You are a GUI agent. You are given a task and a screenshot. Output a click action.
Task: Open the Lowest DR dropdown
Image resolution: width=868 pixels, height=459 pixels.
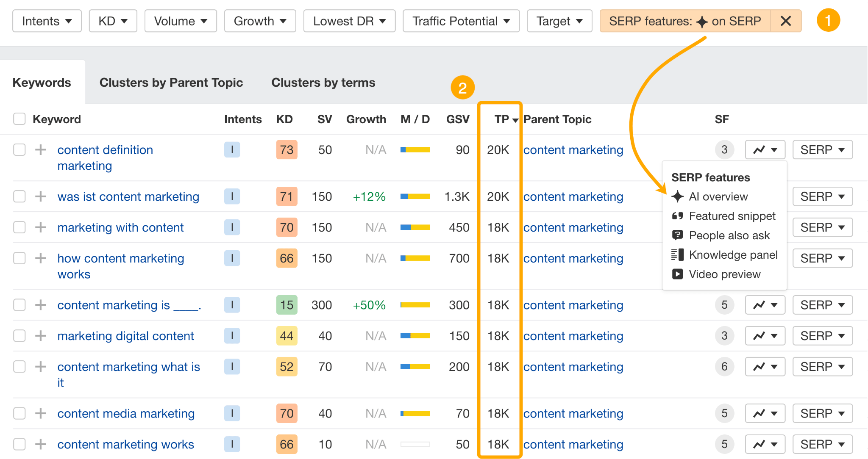pos(349,21)
